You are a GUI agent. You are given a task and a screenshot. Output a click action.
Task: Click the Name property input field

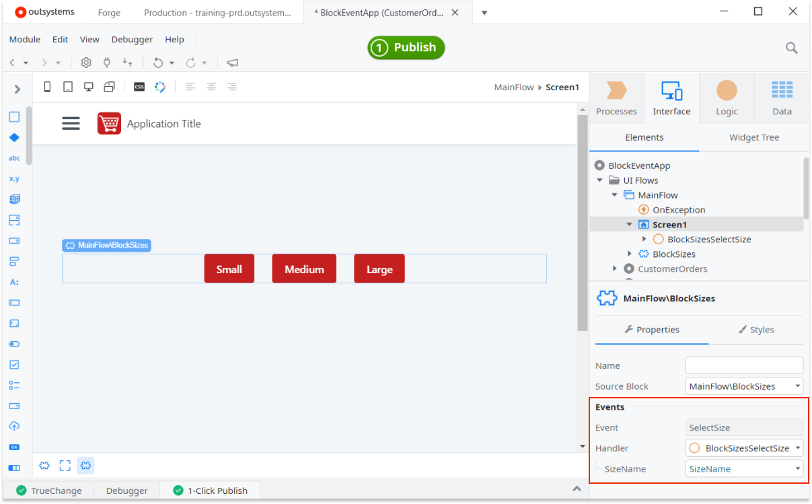[x=744, y=365]
